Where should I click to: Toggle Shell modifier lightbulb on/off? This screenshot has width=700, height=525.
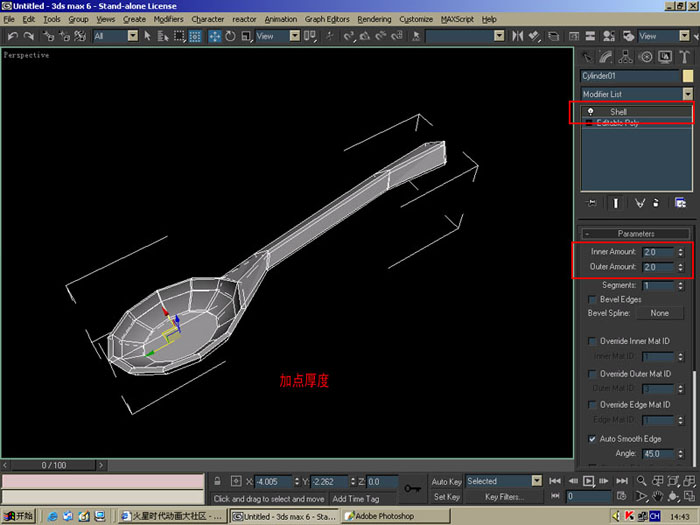click(x=591, y=112)
